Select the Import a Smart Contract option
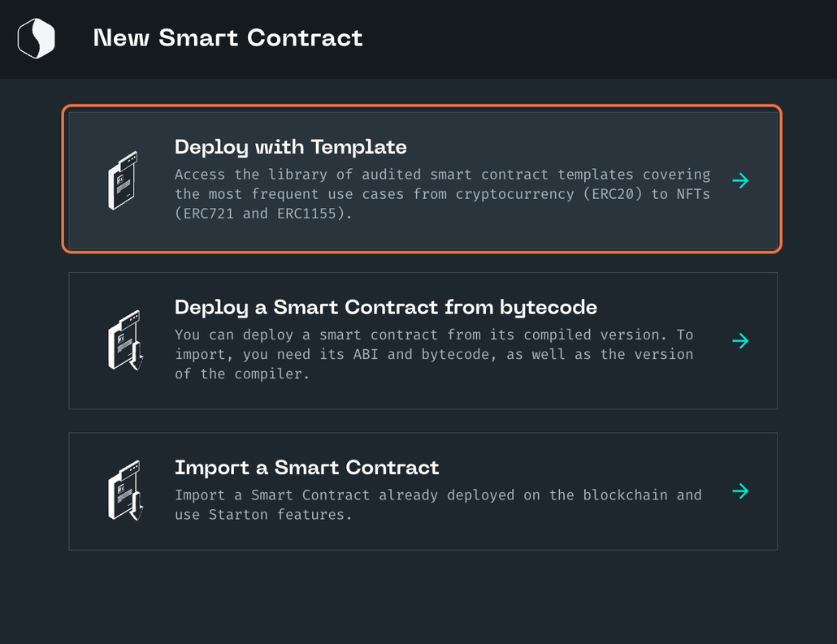 422,491
